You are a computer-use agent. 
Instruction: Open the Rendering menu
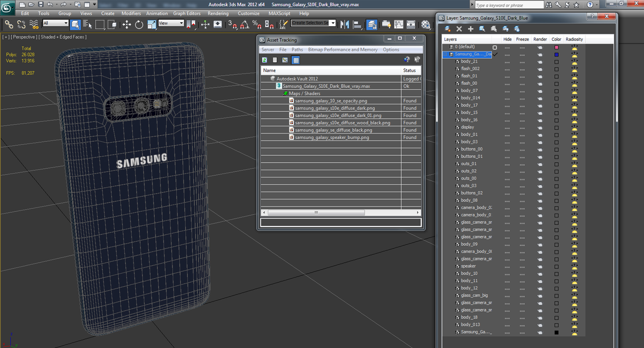point(218,13)
